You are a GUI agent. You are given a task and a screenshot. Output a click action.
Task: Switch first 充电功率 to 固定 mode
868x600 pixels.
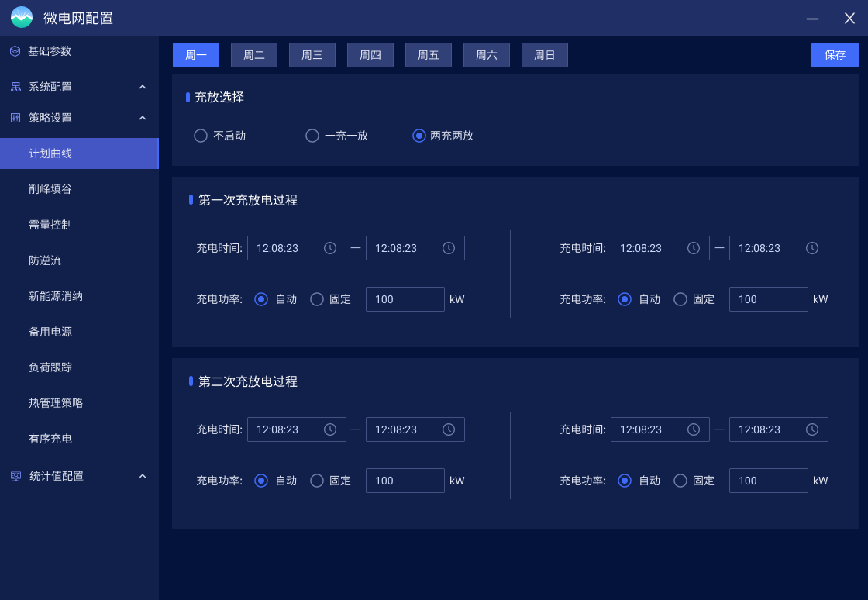(x=317, y=299)
